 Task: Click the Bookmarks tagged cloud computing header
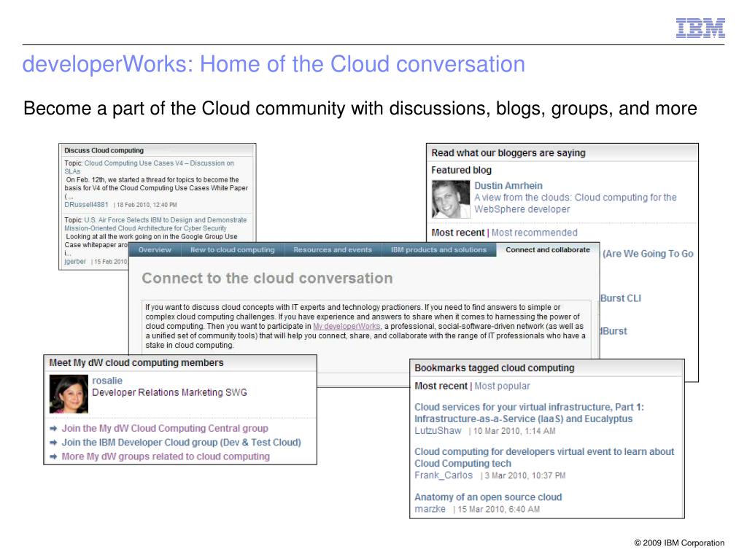coord(495,368)
